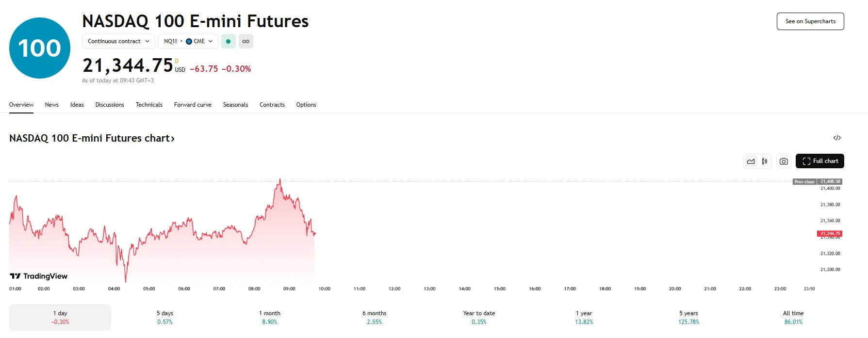Viewport: 868px width, 338px height.
Task: Open the Options tab
Action: pos(306,105)
